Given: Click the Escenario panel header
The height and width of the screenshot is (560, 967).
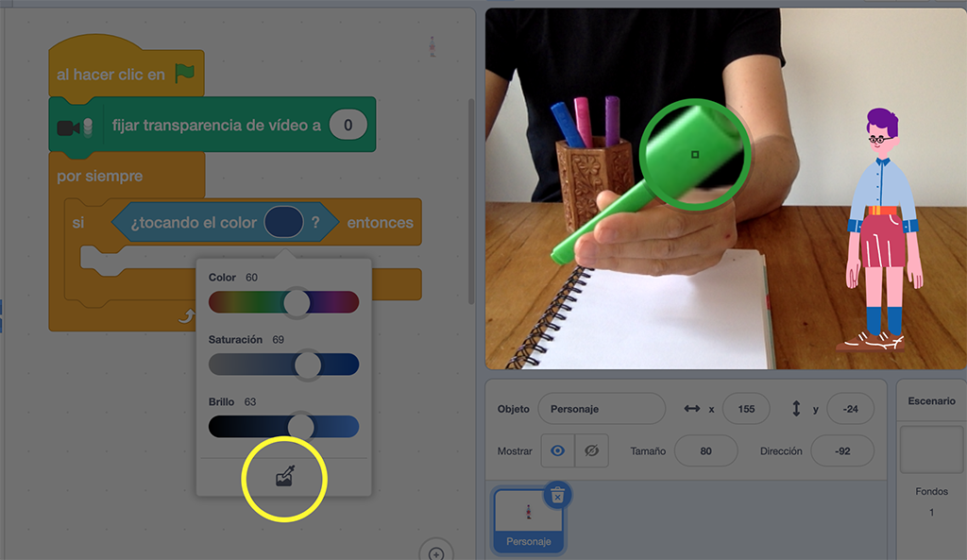Looking at the screenshot, I should click(x=931, y=401).
